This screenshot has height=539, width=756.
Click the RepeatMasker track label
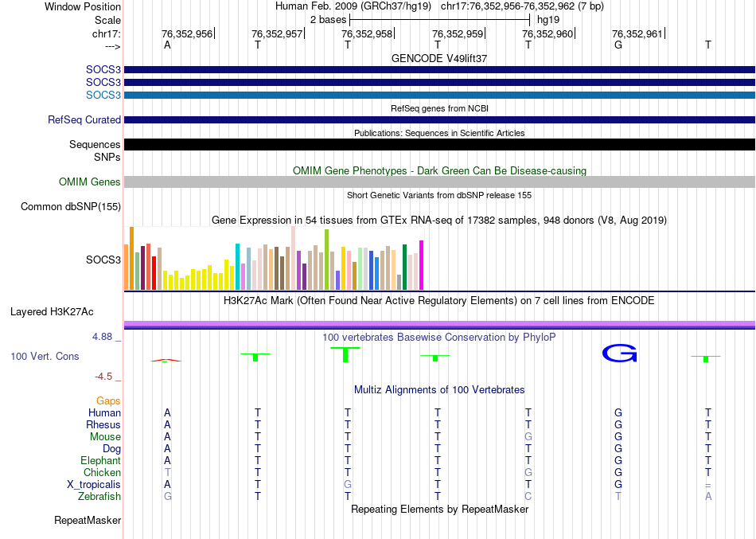(x=88, y=520)
